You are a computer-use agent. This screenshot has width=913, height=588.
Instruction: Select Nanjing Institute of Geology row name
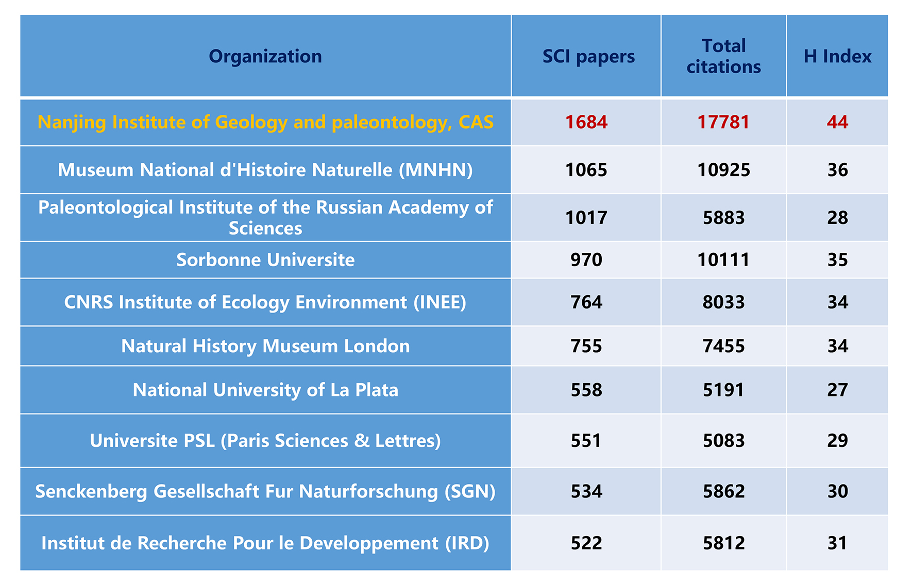[265, 122]
